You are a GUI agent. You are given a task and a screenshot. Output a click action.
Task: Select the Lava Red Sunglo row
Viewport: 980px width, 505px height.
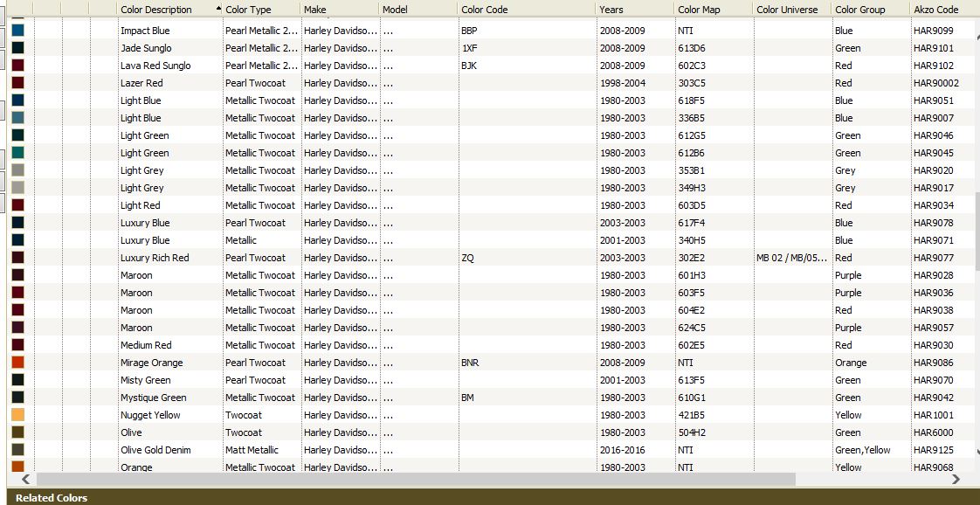pyautogui.click(x=490, y=66)
